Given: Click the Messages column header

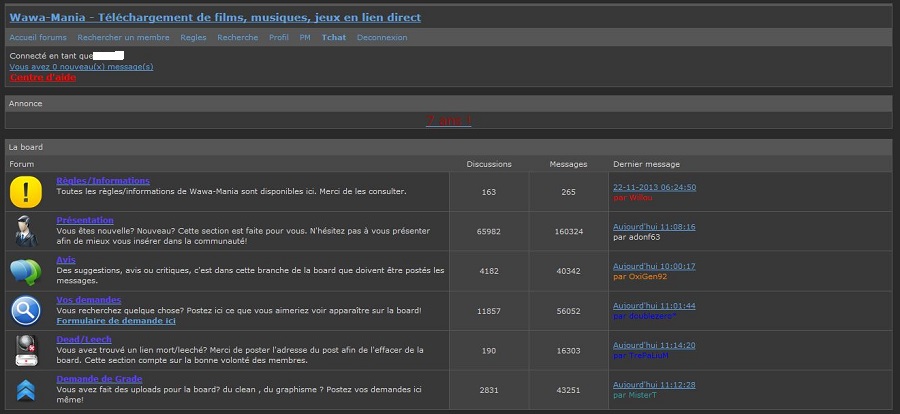Looking at the screenshot, I should 568,164.
